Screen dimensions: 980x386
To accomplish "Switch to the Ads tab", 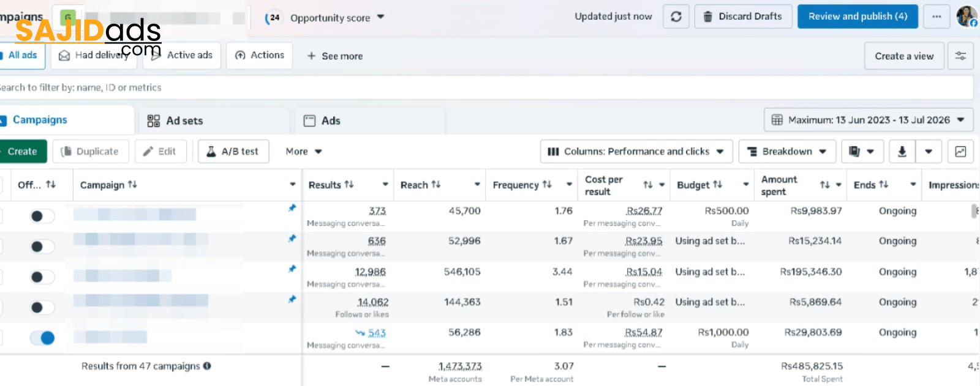I will click(370, 121).
